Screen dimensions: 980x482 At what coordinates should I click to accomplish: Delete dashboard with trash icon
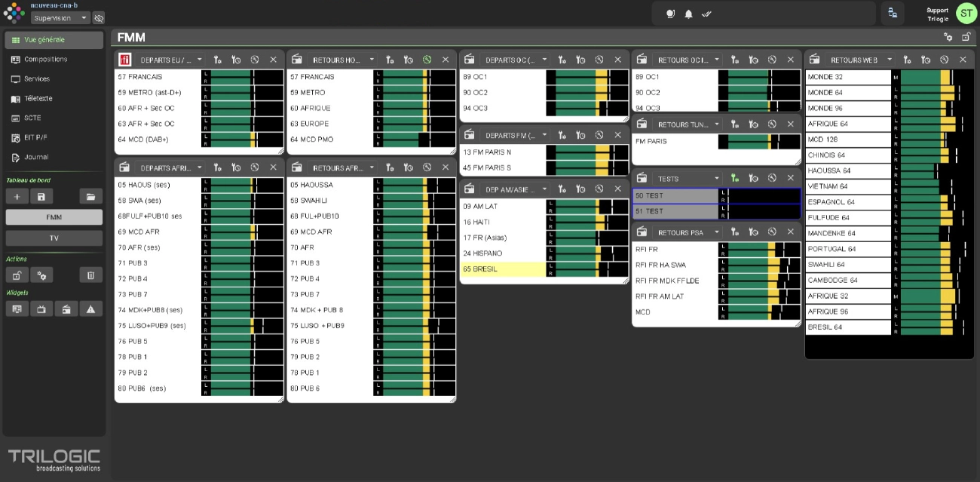(90, 275)
